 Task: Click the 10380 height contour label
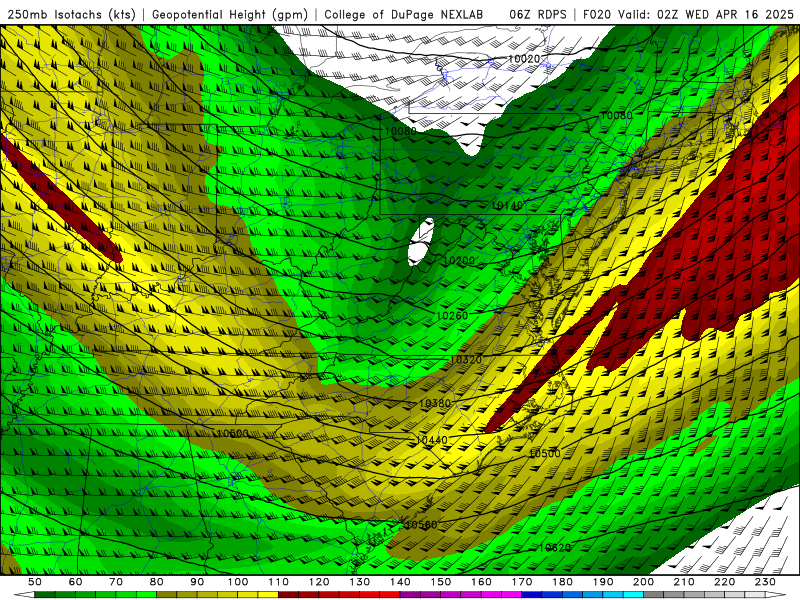pyautogui.click(x=435, y=404)
